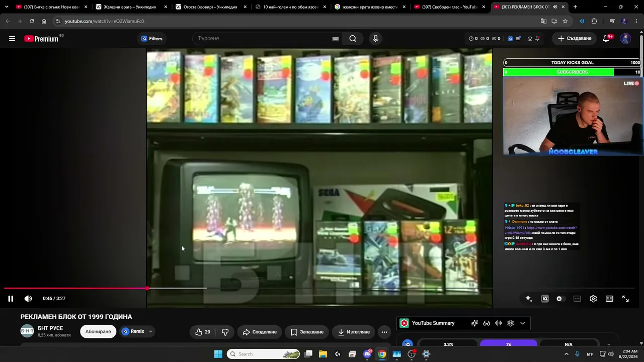Image resolution: width=644 pixels, height=362 pixels.
Task: Download the video with Изтегляне
Action: click(354, 332)
